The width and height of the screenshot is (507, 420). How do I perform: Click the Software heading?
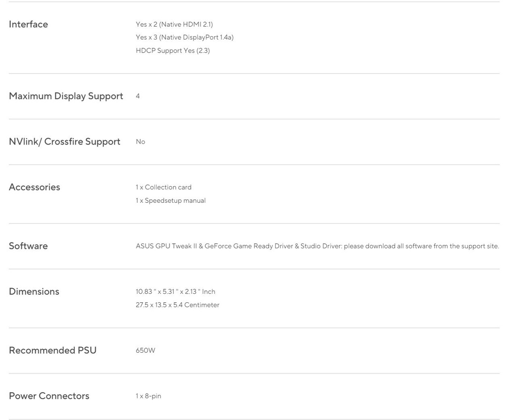(x=28, y=246)
